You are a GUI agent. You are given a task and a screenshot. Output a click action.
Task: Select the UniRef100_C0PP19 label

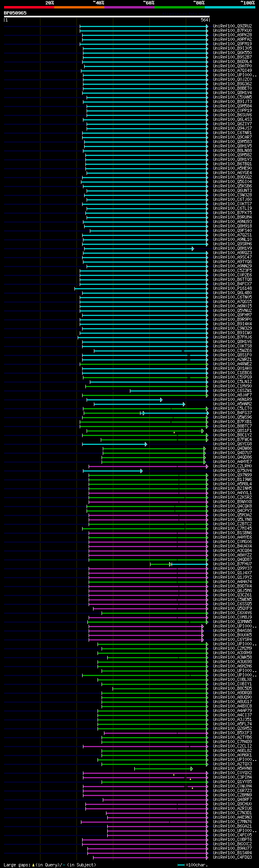point(232,110)
